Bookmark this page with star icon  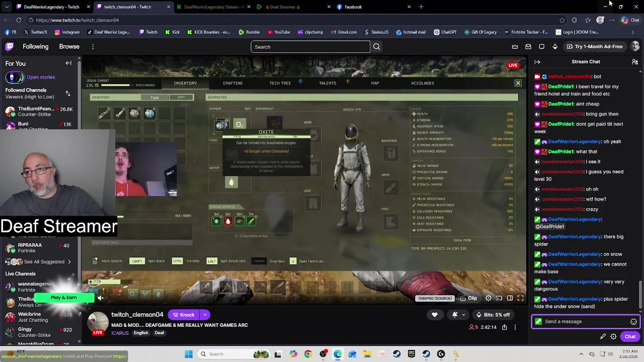click(562, 20)
